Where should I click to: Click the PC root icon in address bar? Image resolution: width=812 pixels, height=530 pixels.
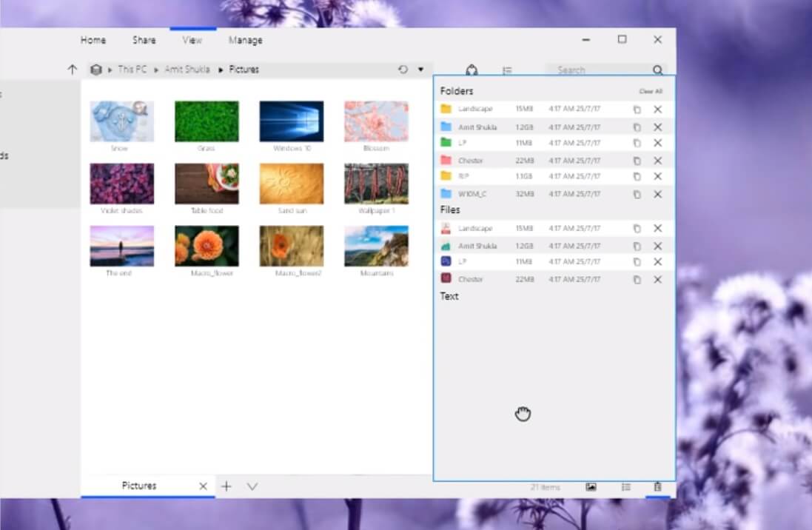coord(95,70)
